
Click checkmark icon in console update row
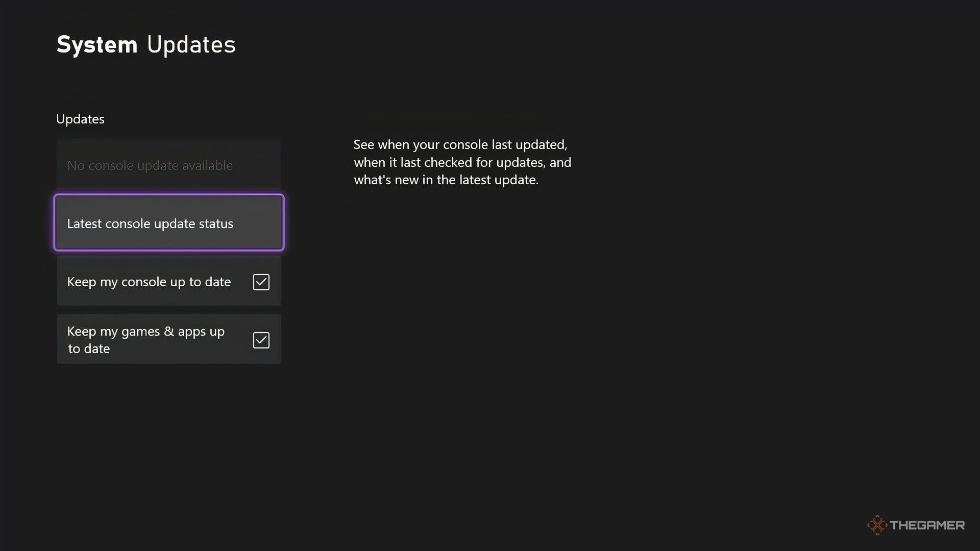coord(261,282)
